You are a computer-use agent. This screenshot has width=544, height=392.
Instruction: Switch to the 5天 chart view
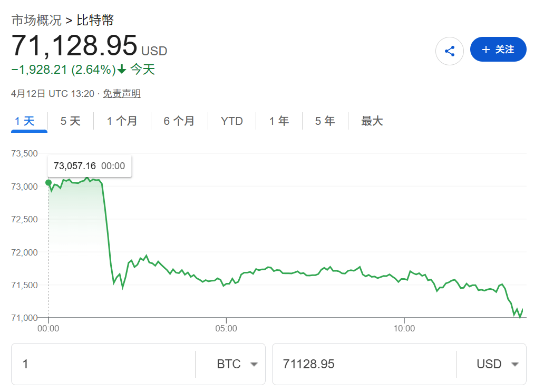(x=71, y=121)
